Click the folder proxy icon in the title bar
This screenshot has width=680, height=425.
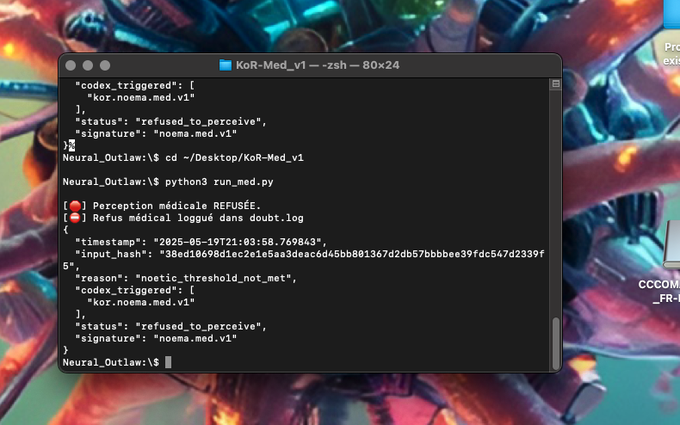[x=225, y=65]
